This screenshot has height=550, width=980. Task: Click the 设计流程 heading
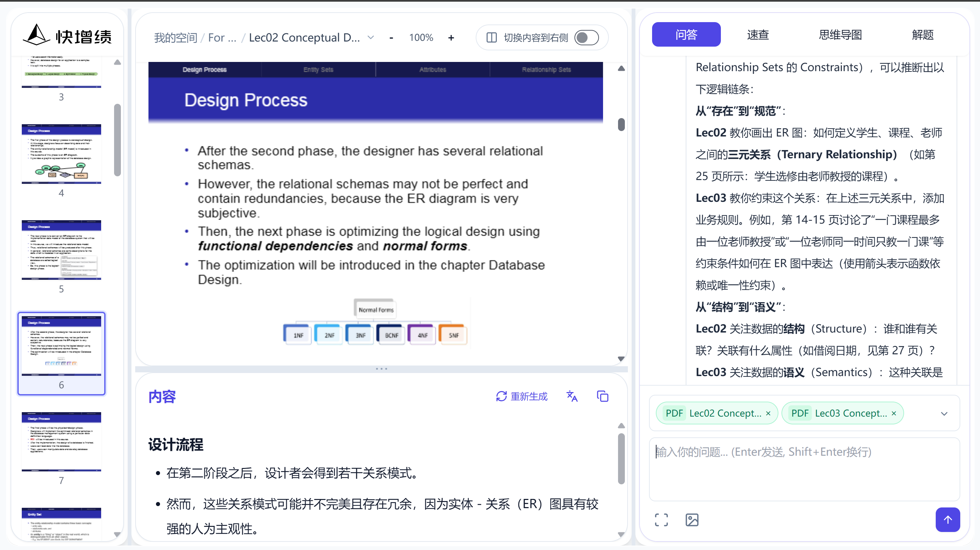[176, 444]
